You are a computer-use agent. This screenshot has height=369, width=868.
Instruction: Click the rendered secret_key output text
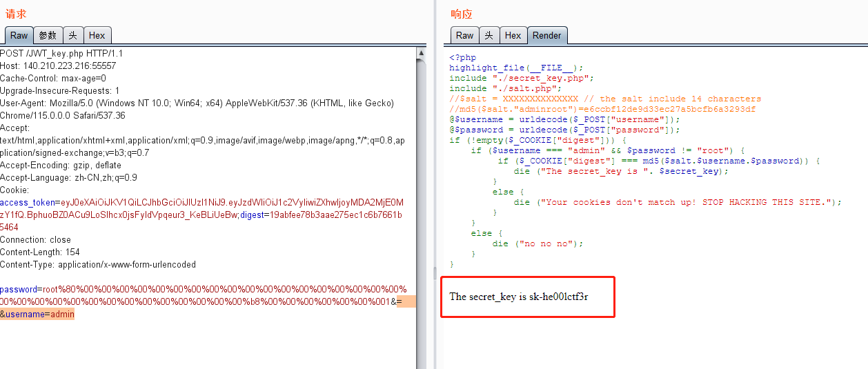[518, 297]
